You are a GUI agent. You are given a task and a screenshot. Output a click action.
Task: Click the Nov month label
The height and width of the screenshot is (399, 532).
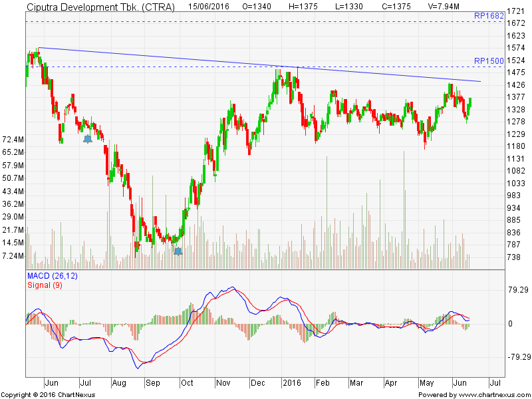(223, 383)
